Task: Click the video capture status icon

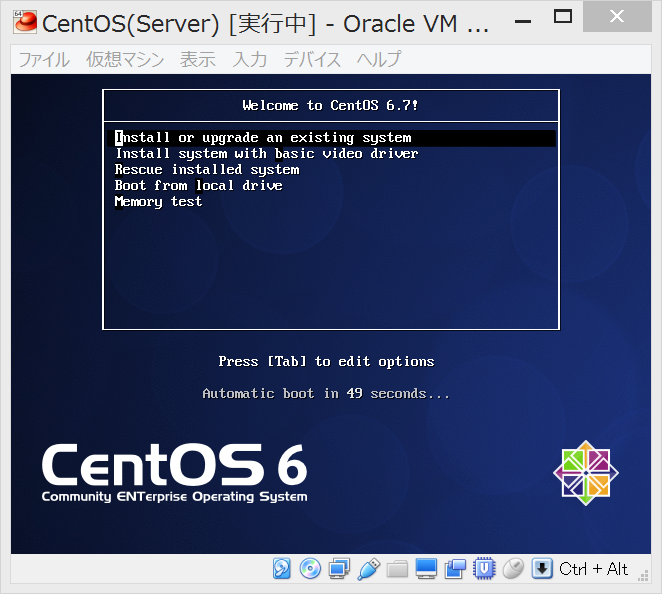Action: coord(455,569)
